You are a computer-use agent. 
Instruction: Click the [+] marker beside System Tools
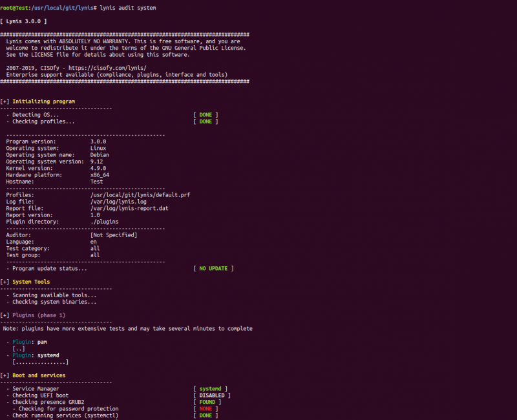(5, 282)
